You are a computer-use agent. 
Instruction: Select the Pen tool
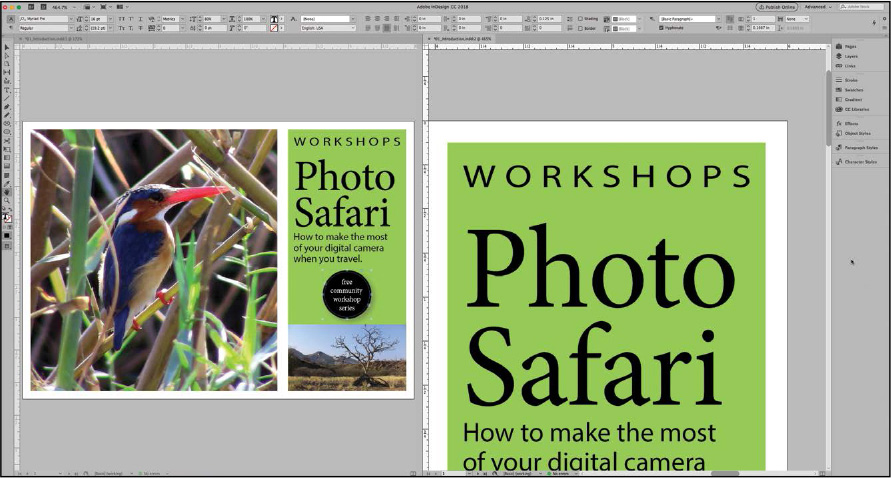[x=7, y=107]
